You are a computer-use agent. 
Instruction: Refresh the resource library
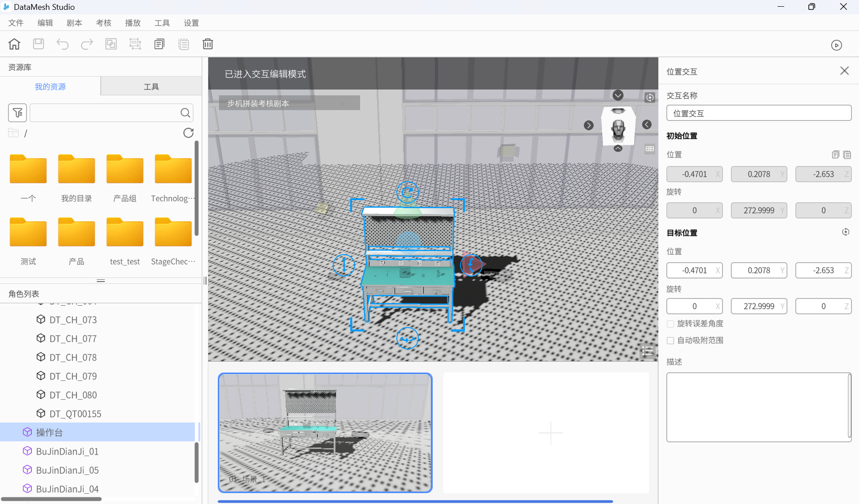(189, 133)
